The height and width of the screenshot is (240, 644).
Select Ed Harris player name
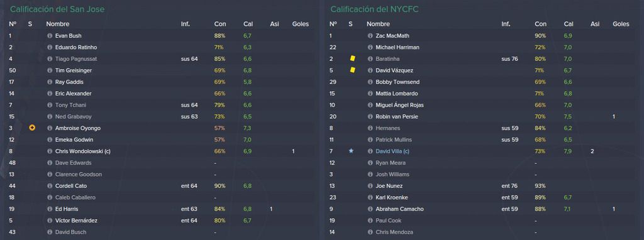[x=67, y=209]
